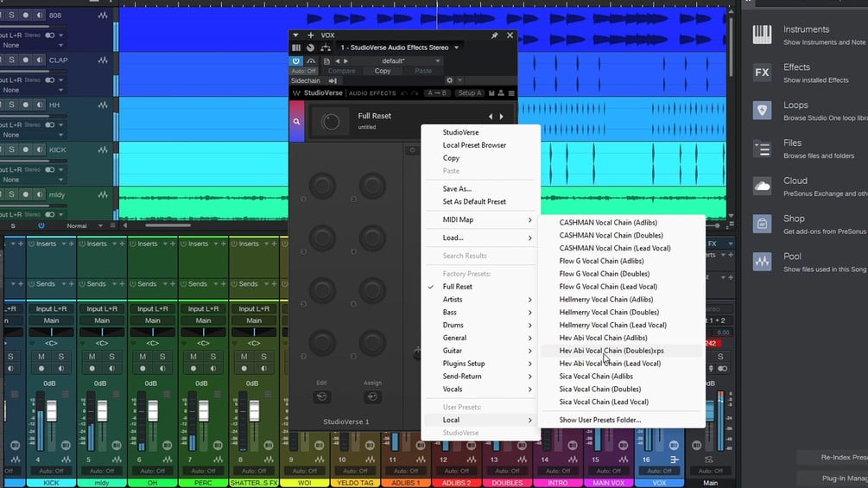The width and height of the screenshot is (868, 488).
Task: Open the Pool browser icon
Action: [763, 262]
